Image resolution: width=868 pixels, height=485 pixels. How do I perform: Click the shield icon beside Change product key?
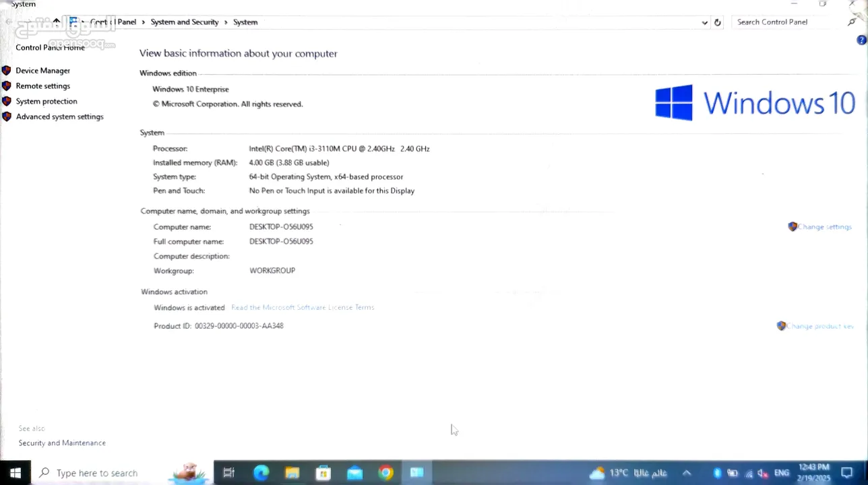point(781,326)
